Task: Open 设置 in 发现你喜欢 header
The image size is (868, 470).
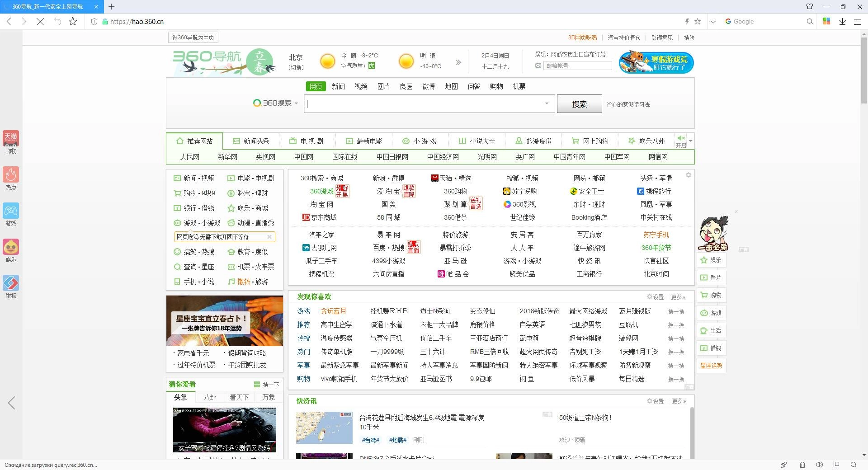Action: pos(655,297)
